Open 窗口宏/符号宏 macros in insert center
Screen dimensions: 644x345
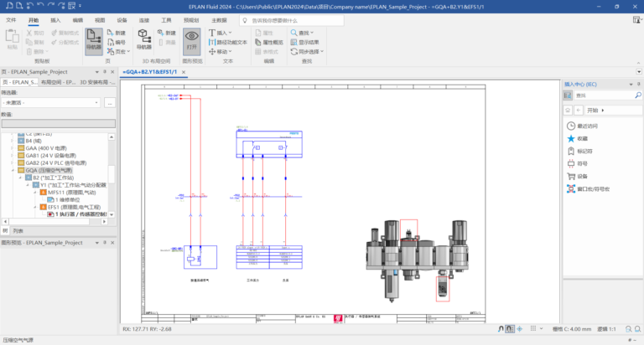(x=588, y=189)
